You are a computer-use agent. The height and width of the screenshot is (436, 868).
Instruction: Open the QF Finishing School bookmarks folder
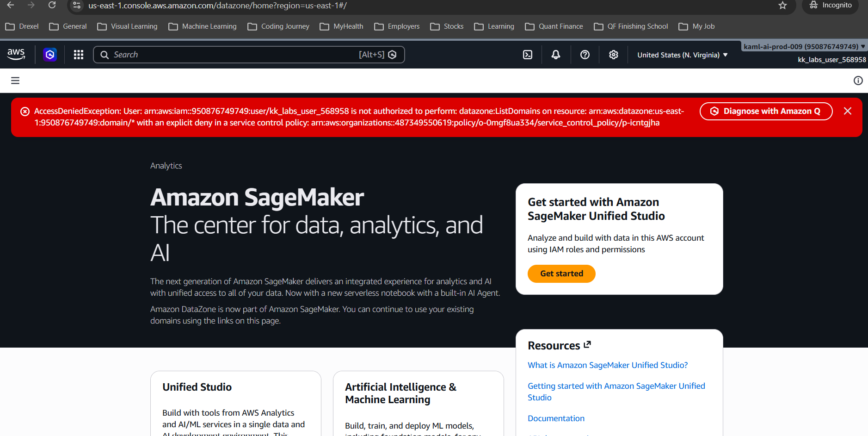coord(631,26)
